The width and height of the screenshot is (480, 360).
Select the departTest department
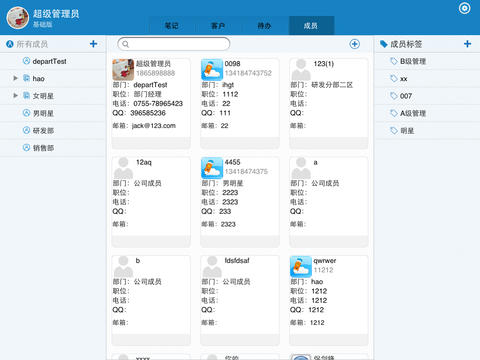coord(52,61)
